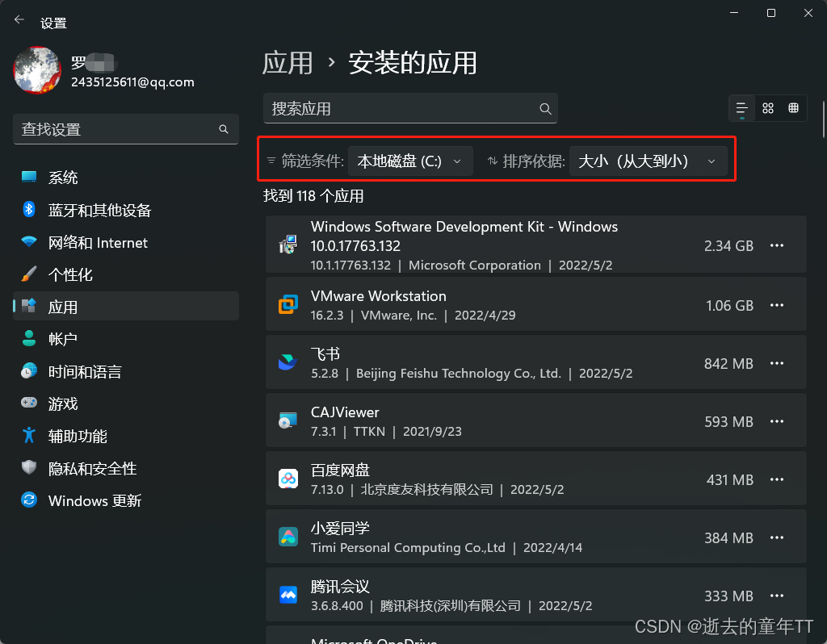
Task: Click the 腾讯会议 app icon
Action: coord(288,595)
